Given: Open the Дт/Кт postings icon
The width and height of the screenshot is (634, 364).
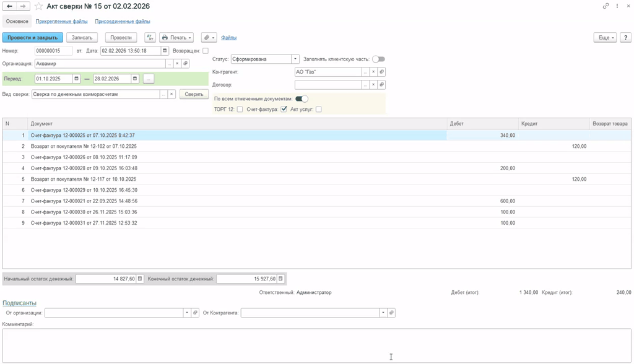Looking at the screenshot, I should click(150, 38).
